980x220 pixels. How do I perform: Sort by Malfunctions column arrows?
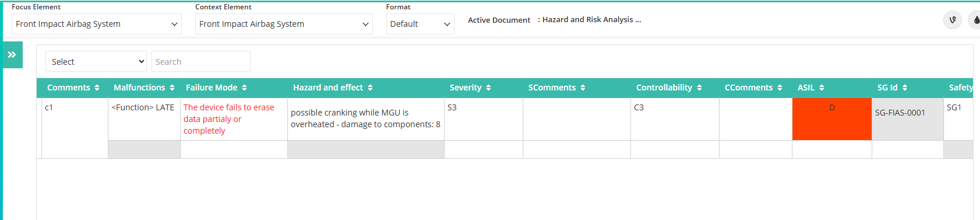[x=172, y=88]
